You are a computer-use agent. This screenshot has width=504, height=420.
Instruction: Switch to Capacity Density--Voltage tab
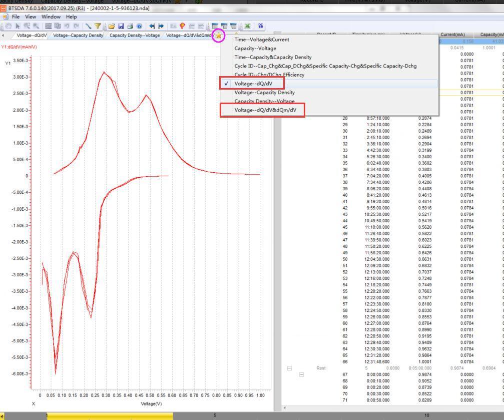[135, 36]
